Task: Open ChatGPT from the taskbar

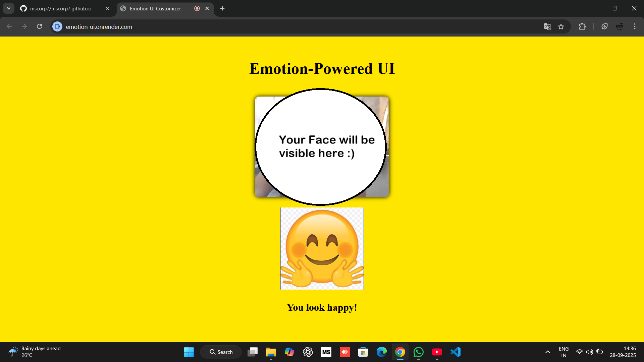Action: [x=308, y=352]
